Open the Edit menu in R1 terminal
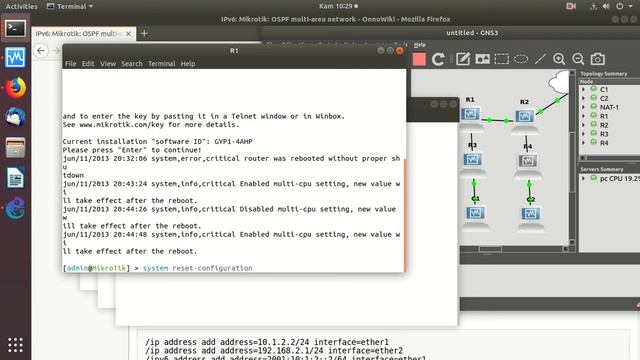The width and height of the screenshot is (640, 360). pos(88,64)
